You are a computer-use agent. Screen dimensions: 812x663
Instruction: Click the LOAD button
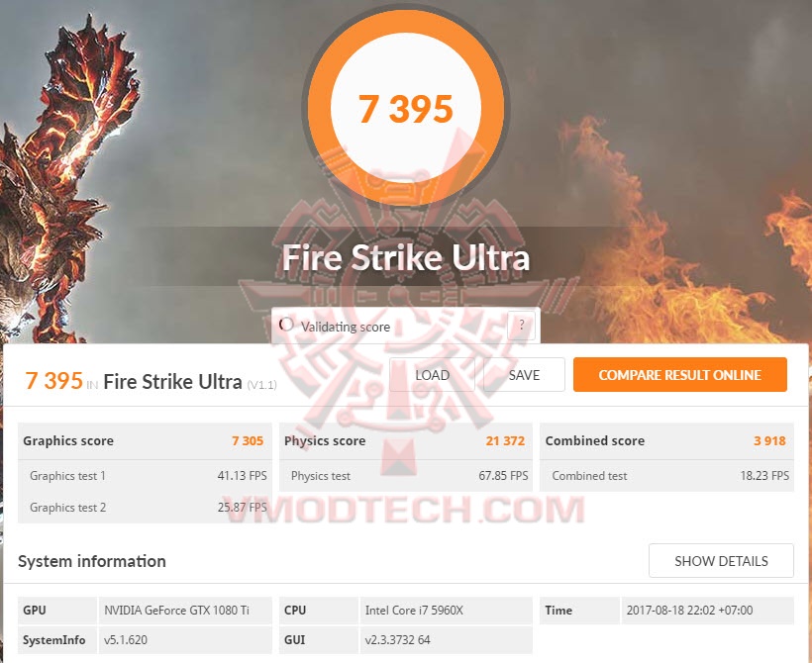click(x=432, y=375)
